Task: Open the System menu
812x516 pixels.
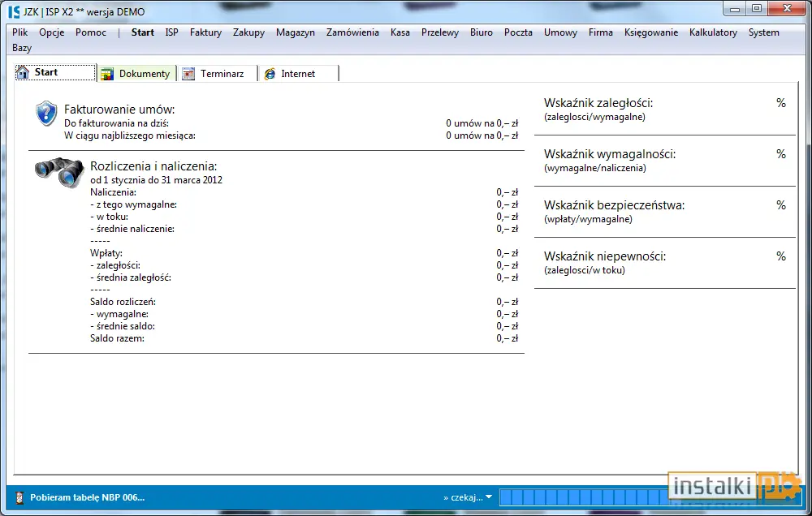Action: 764,32
